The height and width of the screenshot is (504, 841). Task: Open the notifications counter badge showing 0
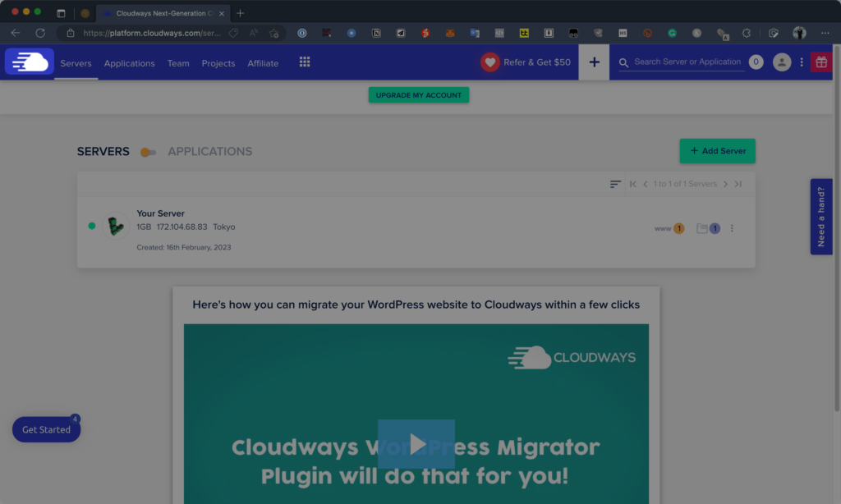(x=756, y=62)
